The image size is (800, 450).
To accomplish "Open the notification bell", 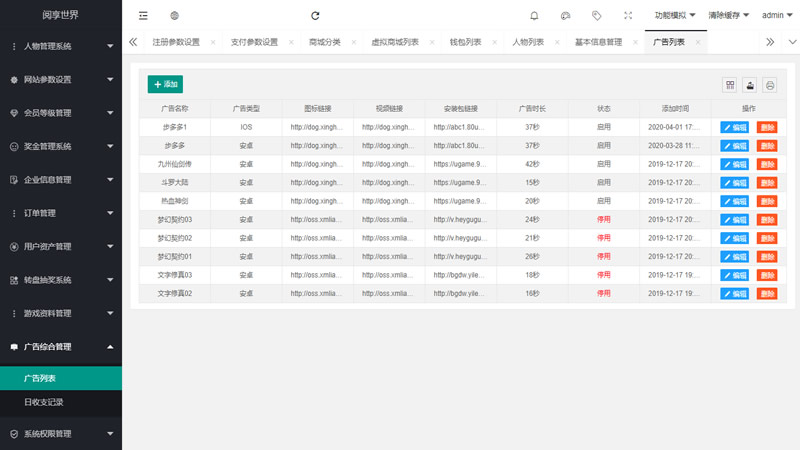I will point(534,16).
